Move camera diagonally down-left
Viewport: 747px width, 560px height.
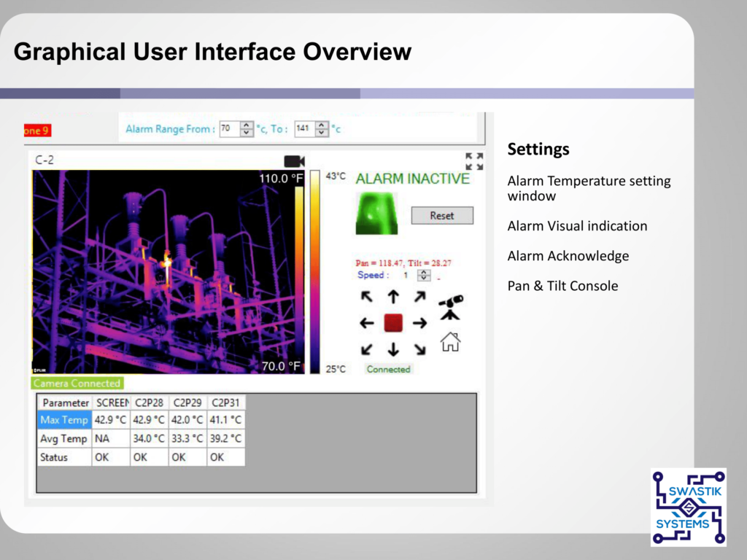point(366,349)
